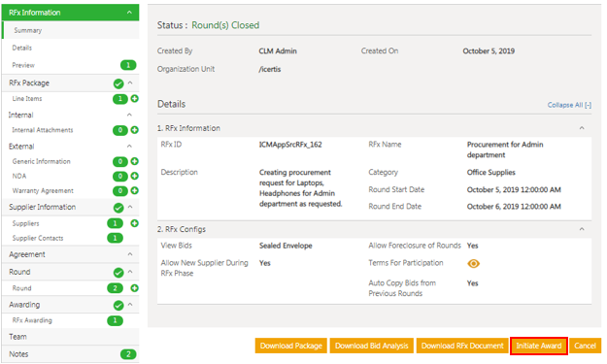607x364 pixels.
Task: Collapse the Supplier Information section chevron
Action: (x=130, y=207)
